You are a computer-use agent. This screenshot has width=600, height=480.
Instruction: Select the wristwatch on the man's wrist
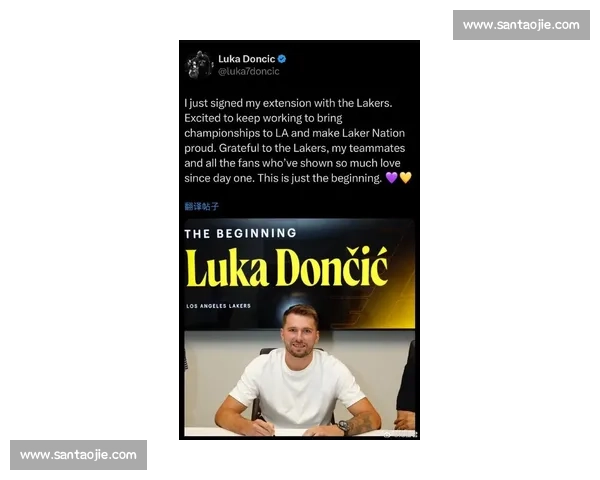(344, 426)
